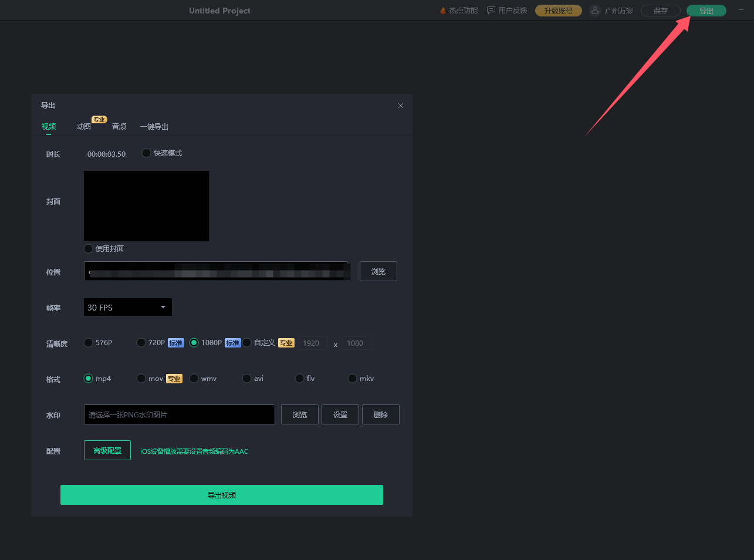The height and width of the screenshot is (560, 754).
Task: Click the output location path field
Action: (x=217, y=271)
